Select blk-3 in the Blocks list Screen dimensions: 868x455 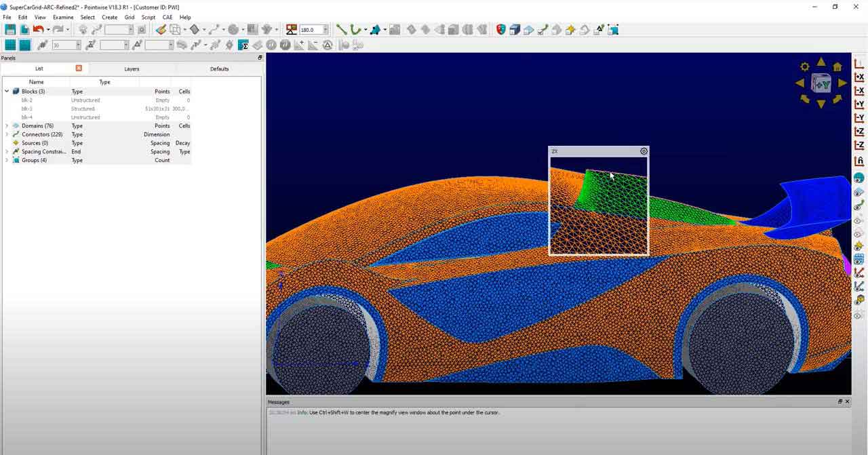click(x=26, y=108)
